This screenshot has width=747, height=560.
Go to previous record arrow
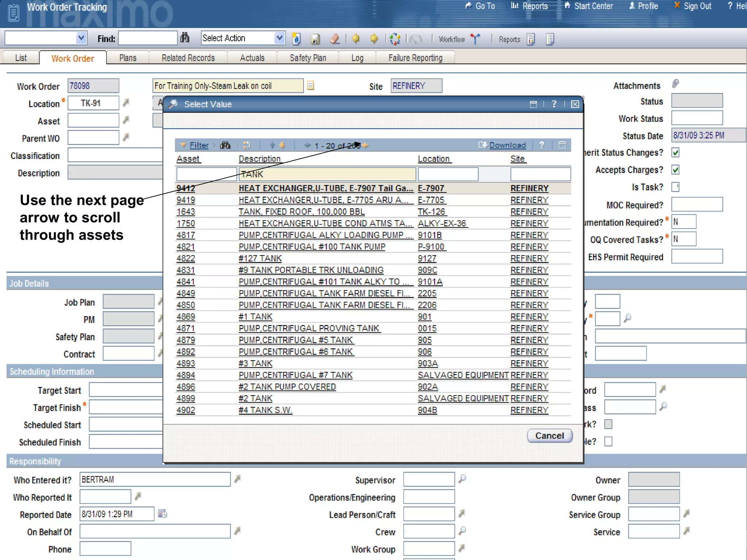pyautogui.click(x=356, y=38)
